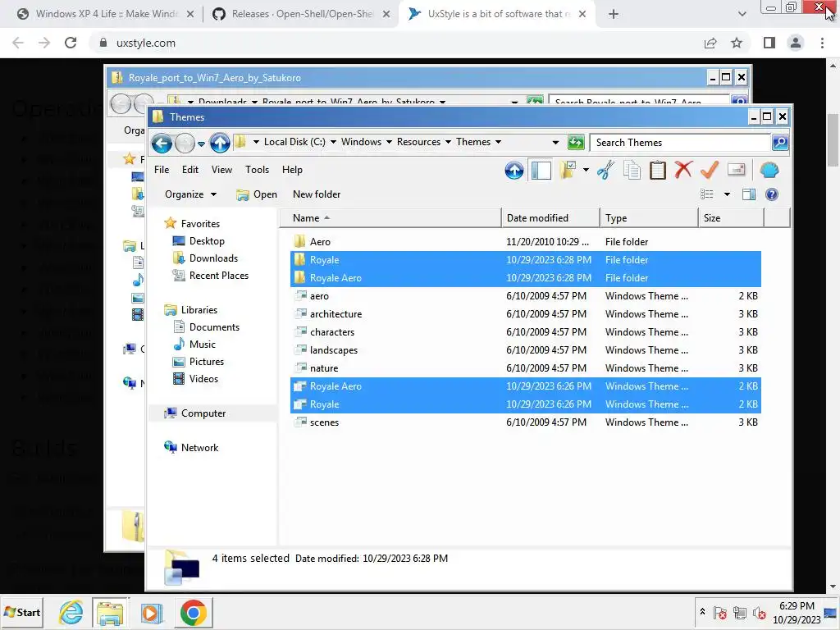Show the preview pane icon

pos(749,194)
